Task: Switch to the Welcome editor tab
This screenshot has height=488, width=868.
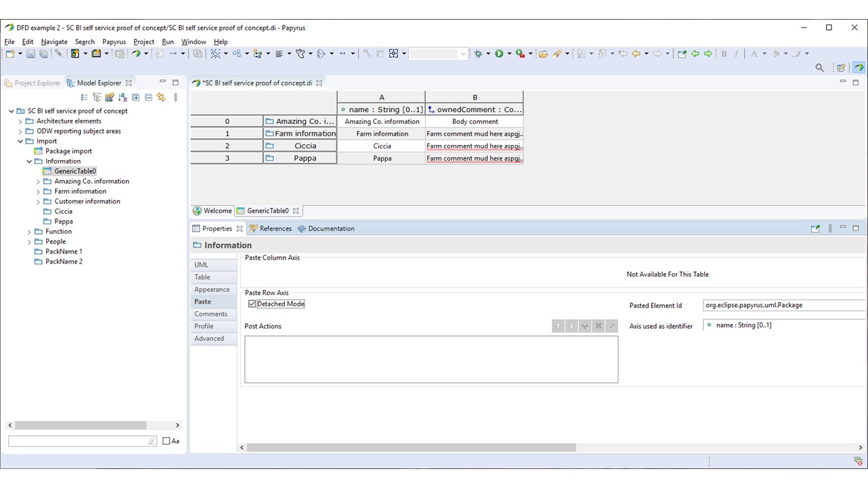Action: click(212, 211)
